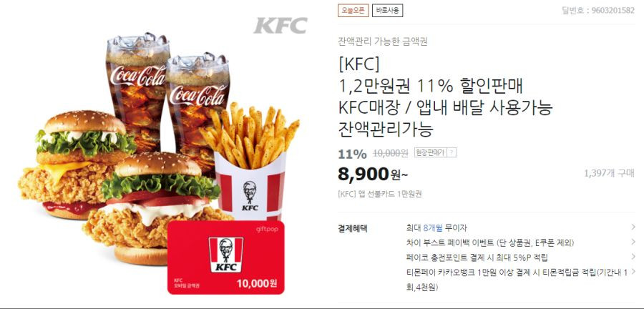The height and width of the screenshot is (309, 644).
Task: Click the 바로사용 badge
Action: (387, 11)
